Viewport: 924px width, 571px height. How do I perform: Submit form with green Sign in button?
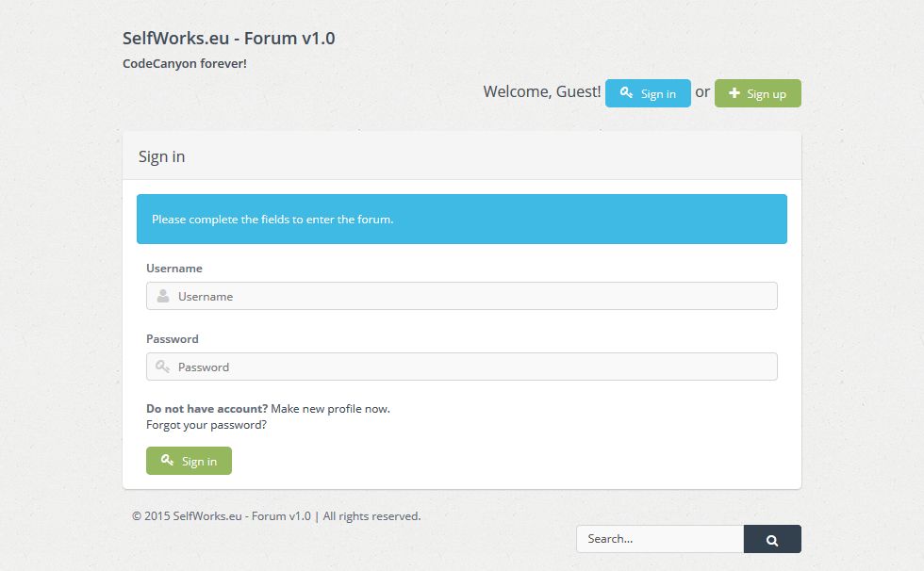pyautogui.click(x=189, y=461)
